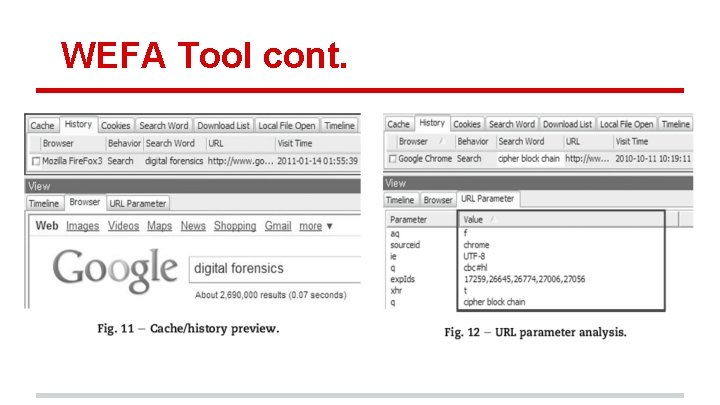Sort by Search Word column in Fig. 12
This screenshot has height=405, width=720.
(521, 141)
